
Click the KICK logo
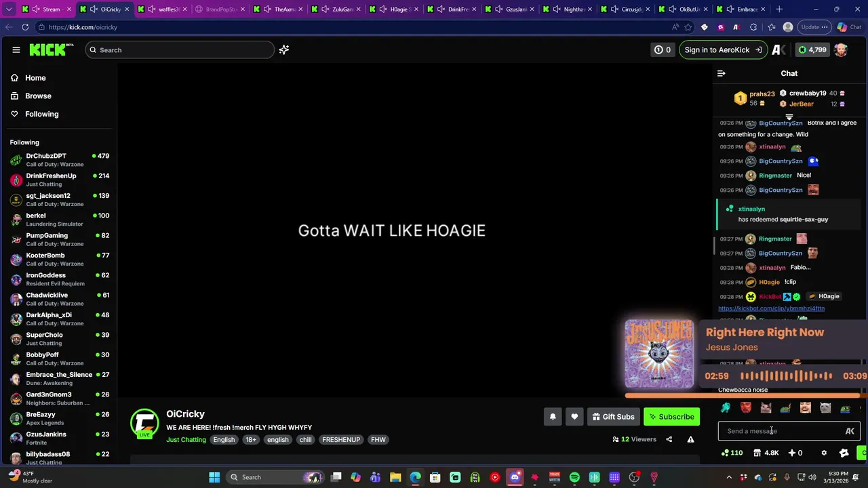click(x=52, y=49)
